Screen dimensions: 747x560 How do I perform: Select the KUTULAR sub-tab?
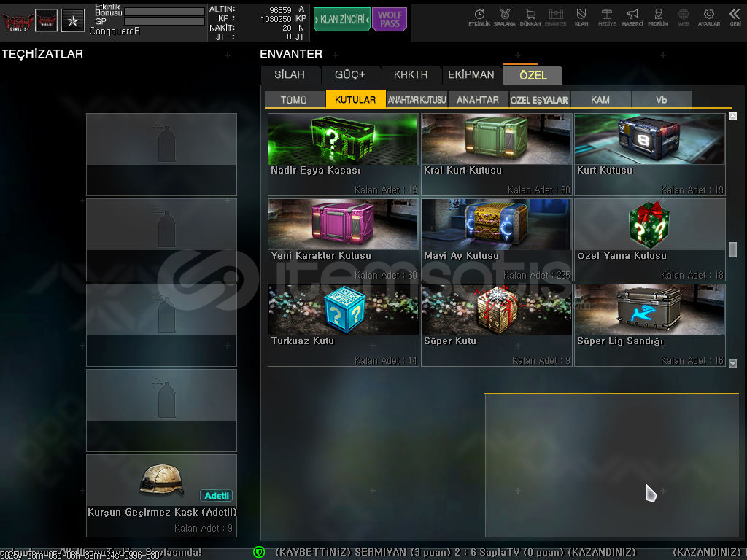coord(355,99)
